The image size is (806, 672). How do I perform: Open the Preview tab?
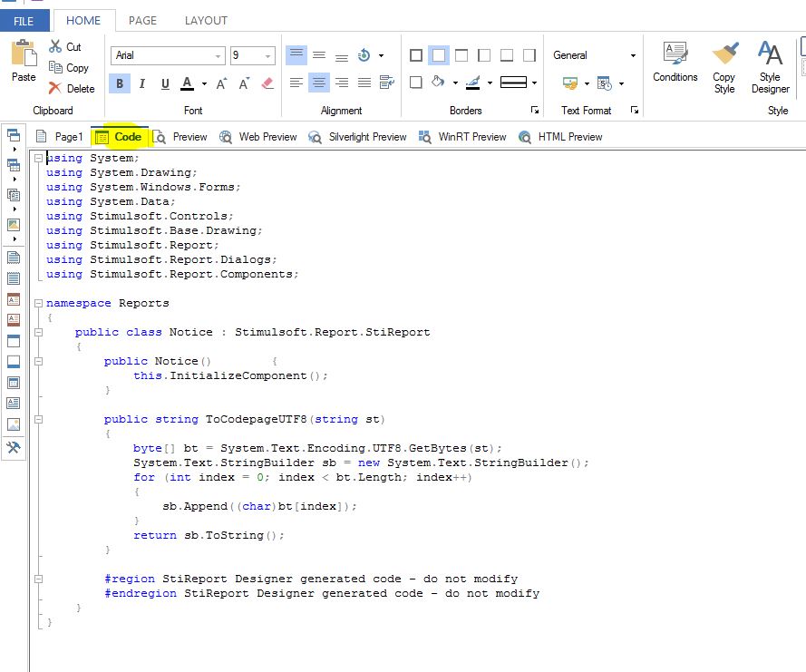pos(180,137)
